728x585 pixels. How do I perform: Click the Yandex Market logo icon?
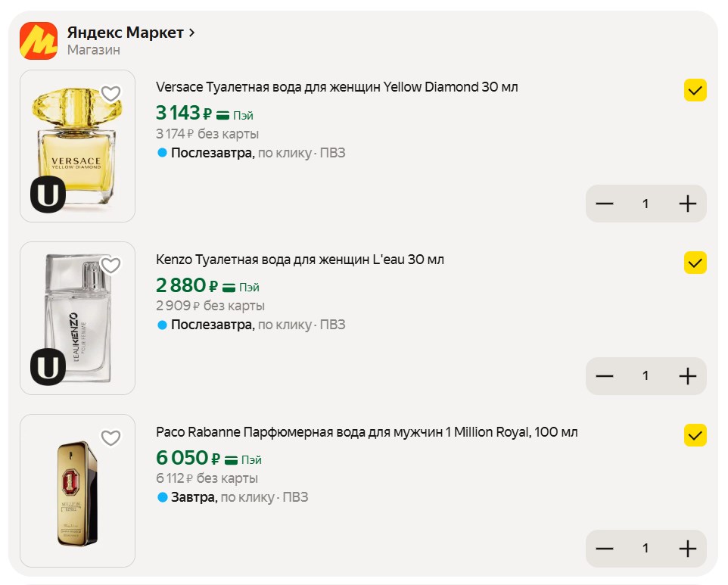[38, 41]
